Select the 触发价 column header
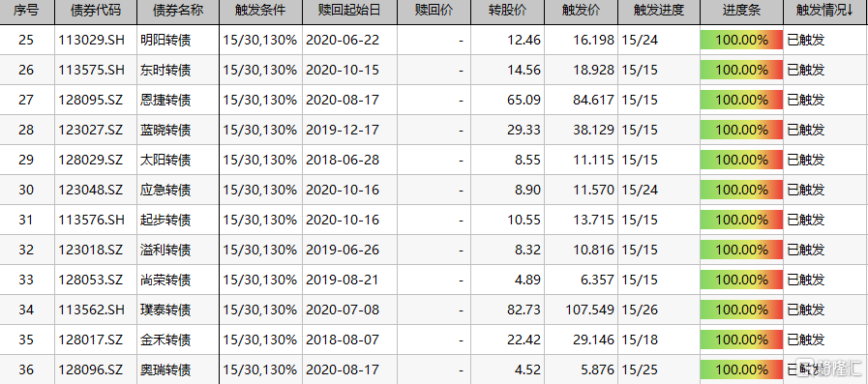868x384 pixels. 581,11
